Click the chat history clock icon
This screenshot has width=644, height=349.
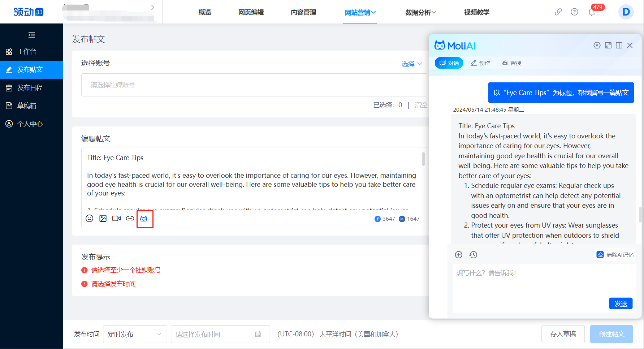click(x=473, y=255)
